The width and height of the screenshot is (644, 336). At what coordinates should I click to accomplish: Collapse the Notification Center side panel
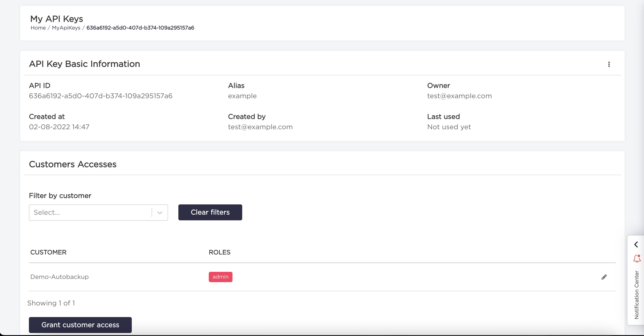click(636, 244)
